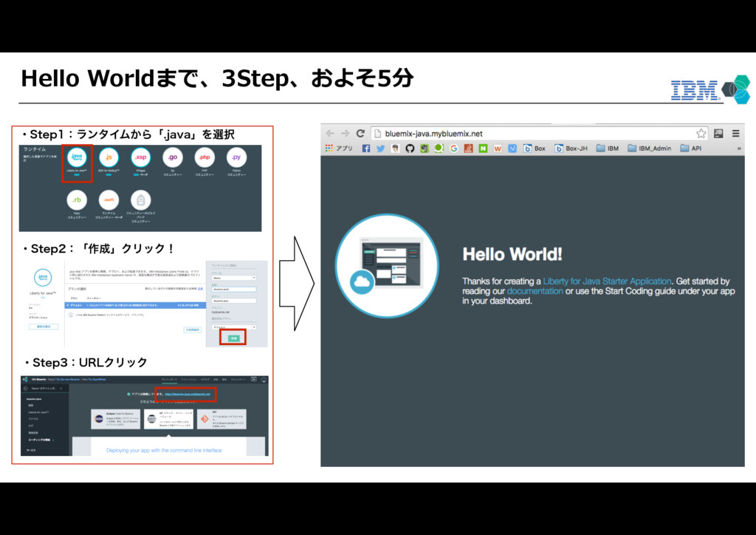Screen dimensions: 756x535
Task: Open the green N bookmark icon
Action: pyautogui.click(x=483, y=148)
